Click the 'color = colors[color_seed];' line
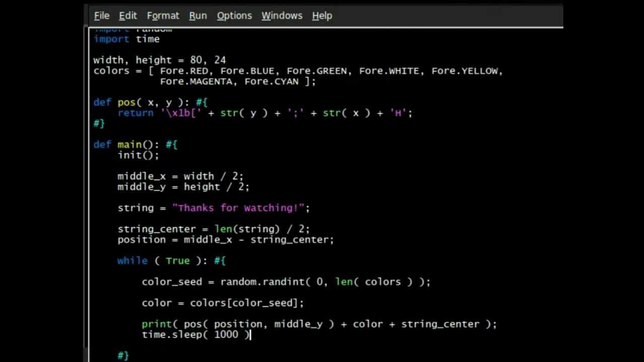The width and height of the screenshot is (644, 362). tap(223, 303)
